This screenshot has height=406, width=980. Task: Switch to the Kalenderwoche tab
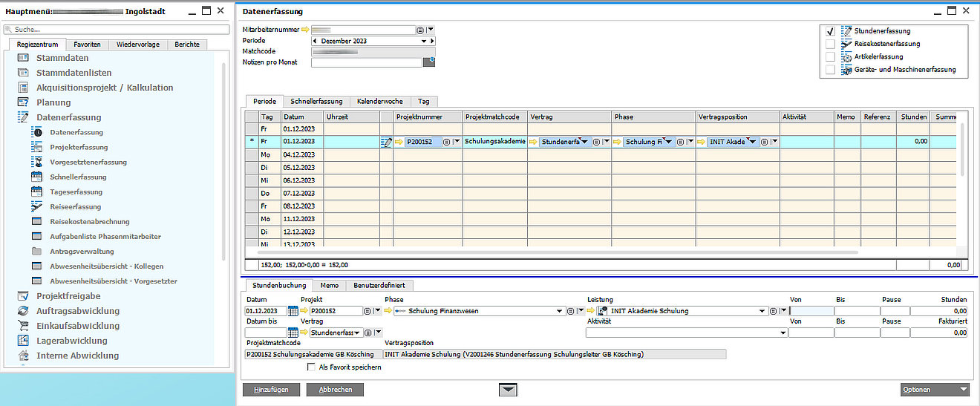point(379,101)
